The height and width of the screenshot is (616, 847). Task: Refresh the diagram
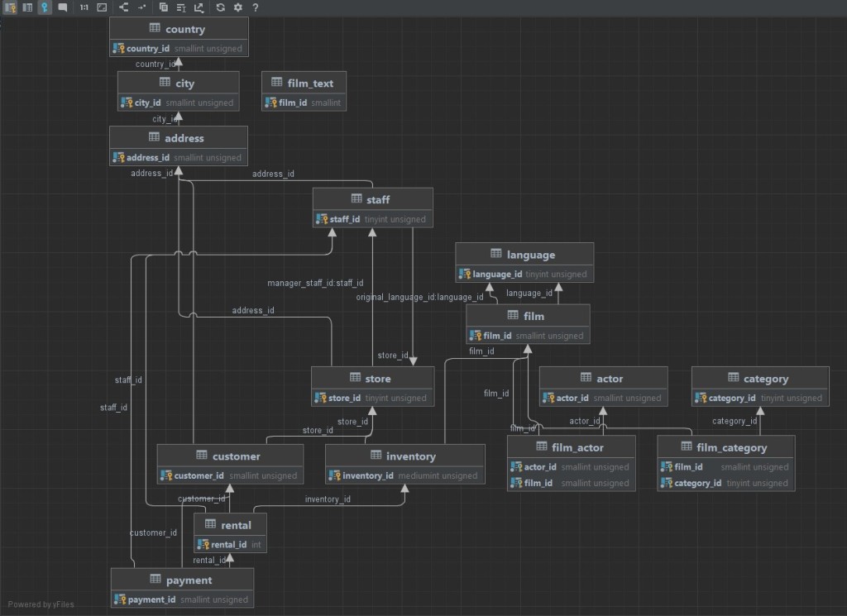point(221,7)
